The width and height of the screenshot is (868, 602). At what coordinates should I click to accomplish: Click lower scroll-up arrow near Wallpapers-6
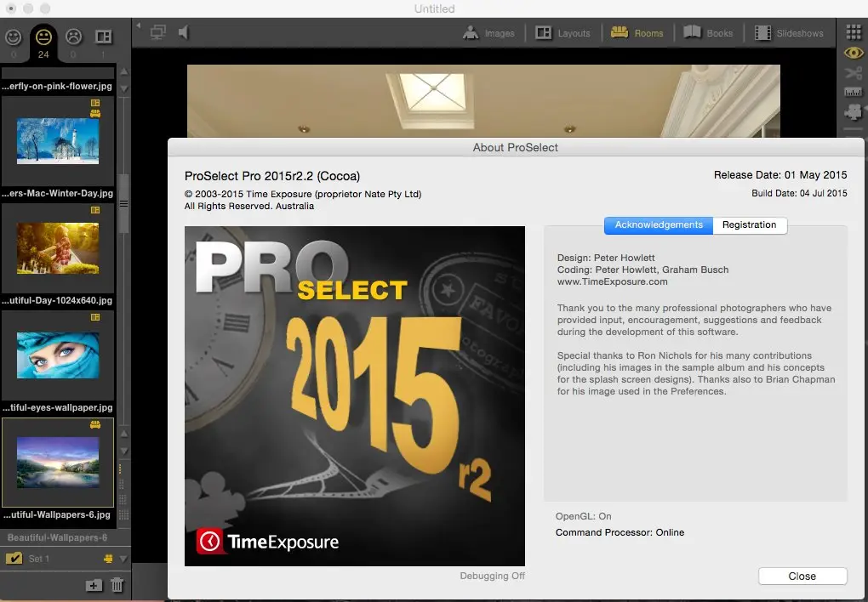pos(124,434)
